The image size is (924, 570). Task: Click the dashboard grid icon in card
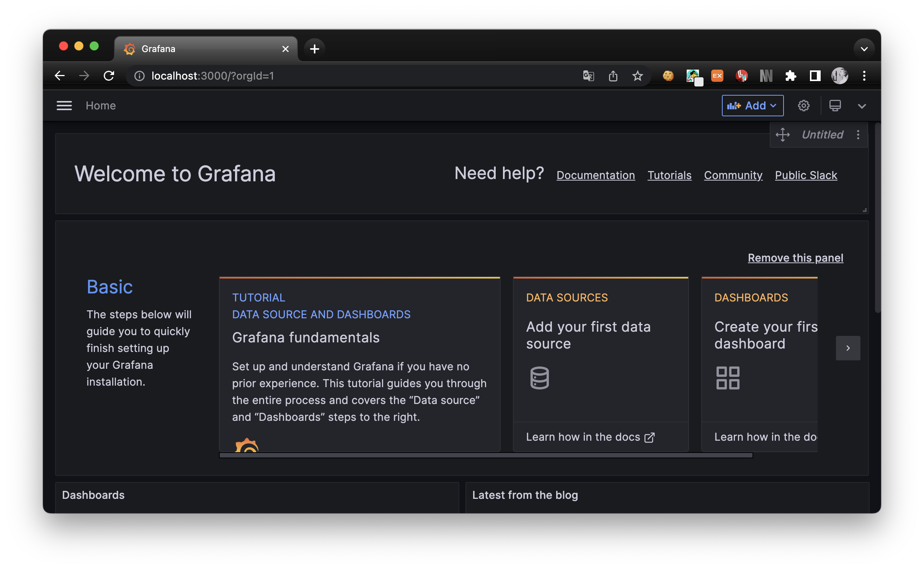click(x=728, y=378)
